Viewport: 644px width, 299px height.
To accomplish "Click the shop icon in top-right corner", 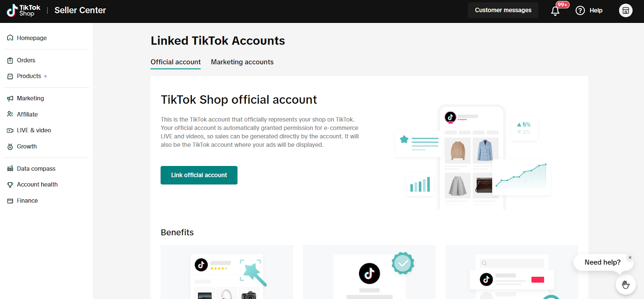I will tap(625, 10).
